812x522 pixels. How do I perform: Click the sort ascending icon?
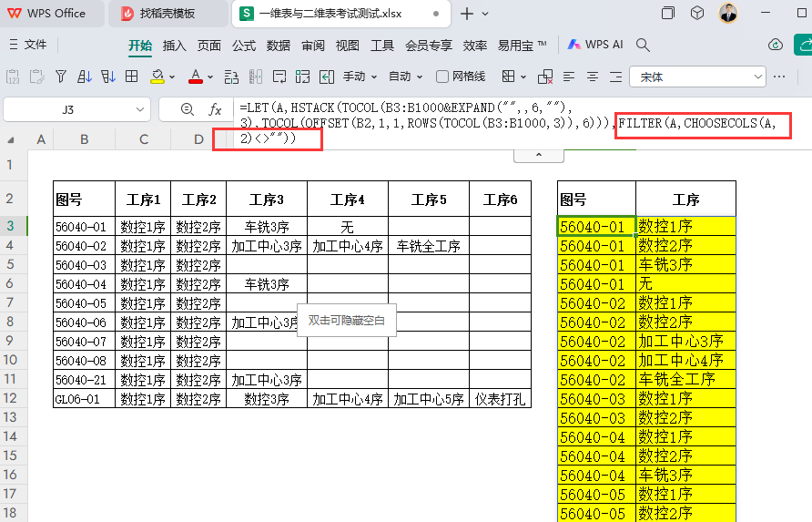[85, 77]
